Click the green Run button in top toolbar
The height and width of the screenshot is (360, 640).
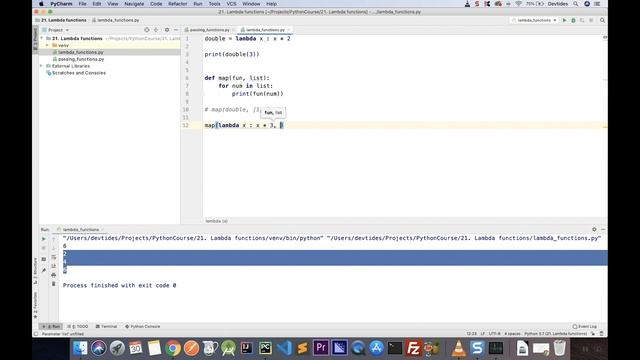564,20
